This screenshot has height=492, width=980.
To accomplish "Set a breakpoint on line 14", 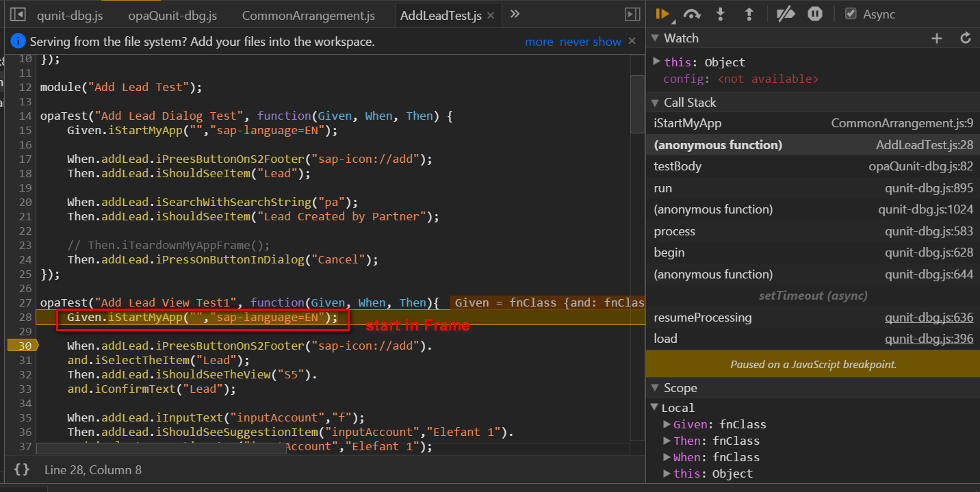I will tap(25, 116).
